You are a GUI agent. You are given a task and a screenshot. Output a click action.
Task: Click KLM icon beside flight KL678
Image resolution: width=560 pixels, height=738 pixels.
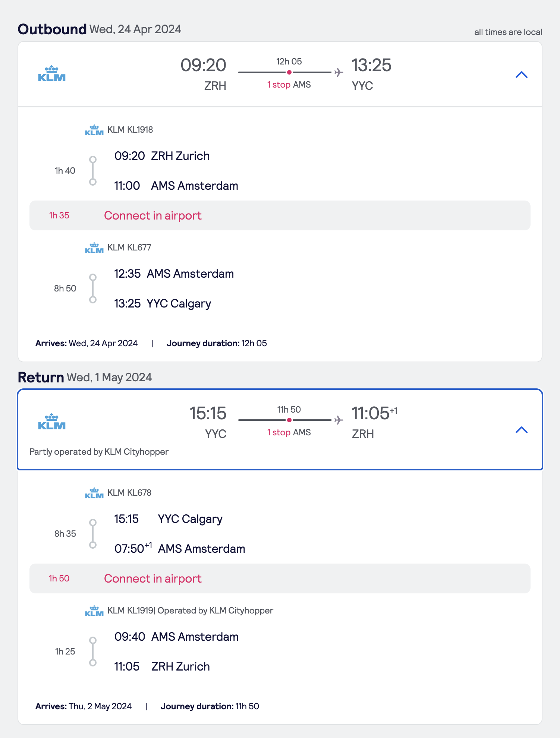coord(94,493)
